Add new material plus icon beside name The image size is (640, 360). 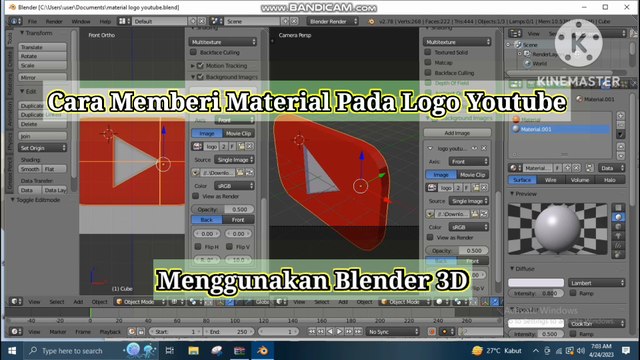(x=567, y=168)
